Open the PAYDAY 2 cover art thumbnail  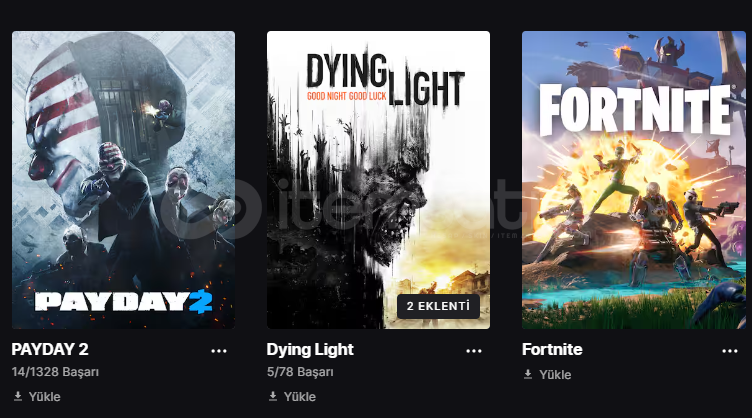point(123,180)
